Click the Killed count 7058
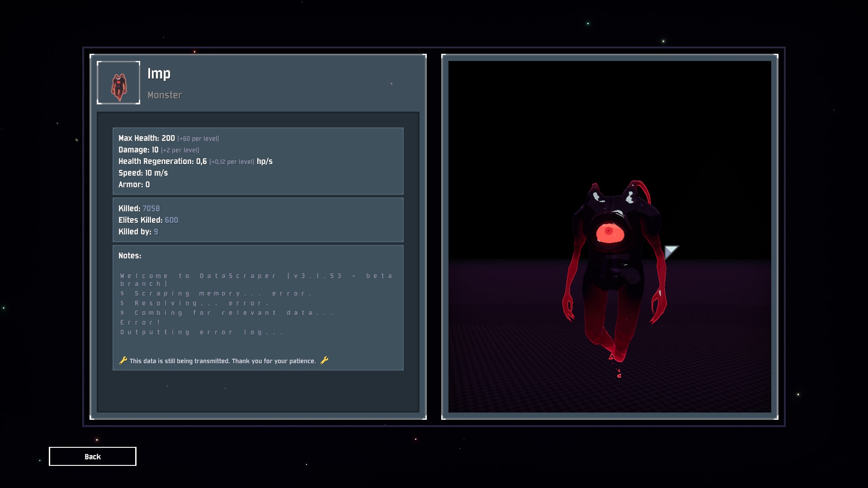This screenshot has height=488, width=868. click(151, 208)
